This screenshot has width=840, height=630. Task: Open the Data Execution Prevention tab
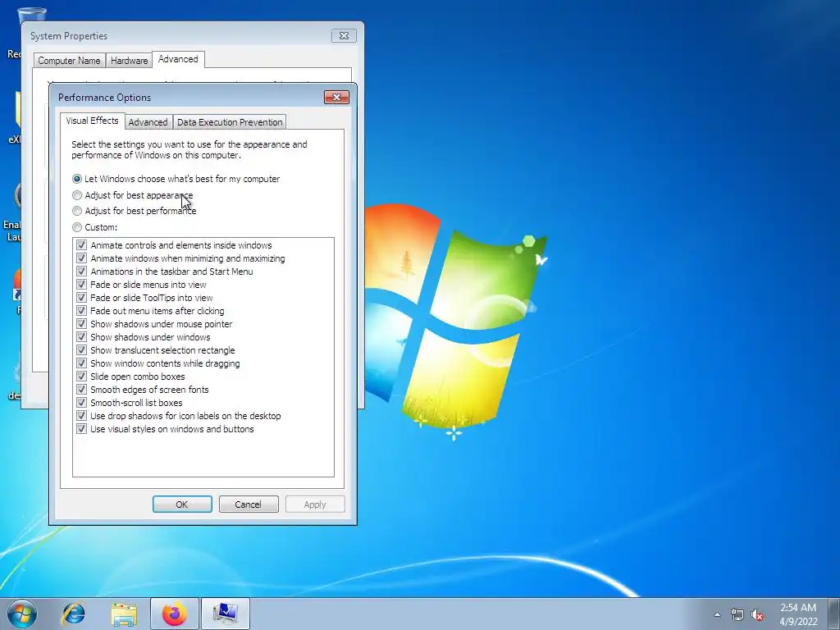(230, 122)
